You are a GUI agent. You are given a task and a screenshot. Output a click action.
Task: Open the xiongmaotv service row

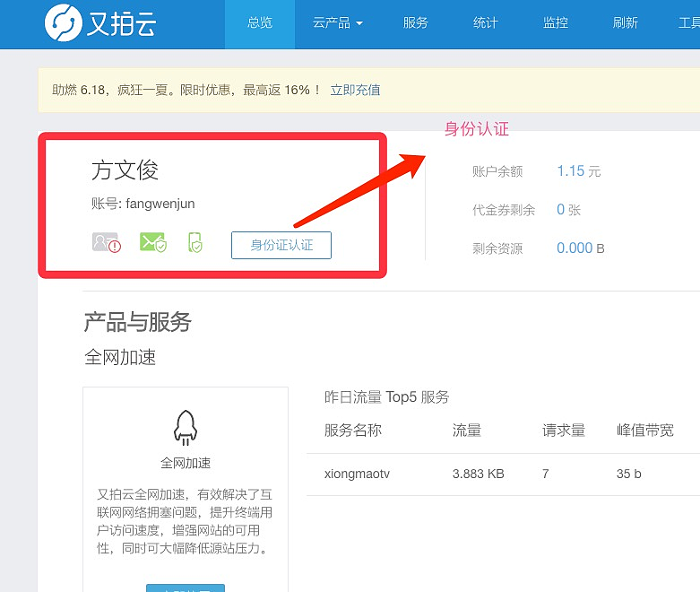(357, 474)
